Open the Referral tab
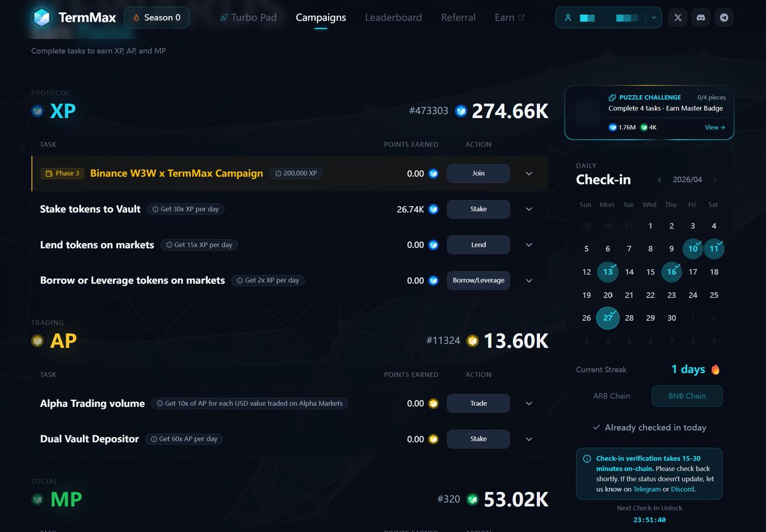The height and width of the screenshot is (532, 766). tap(458, 18)
